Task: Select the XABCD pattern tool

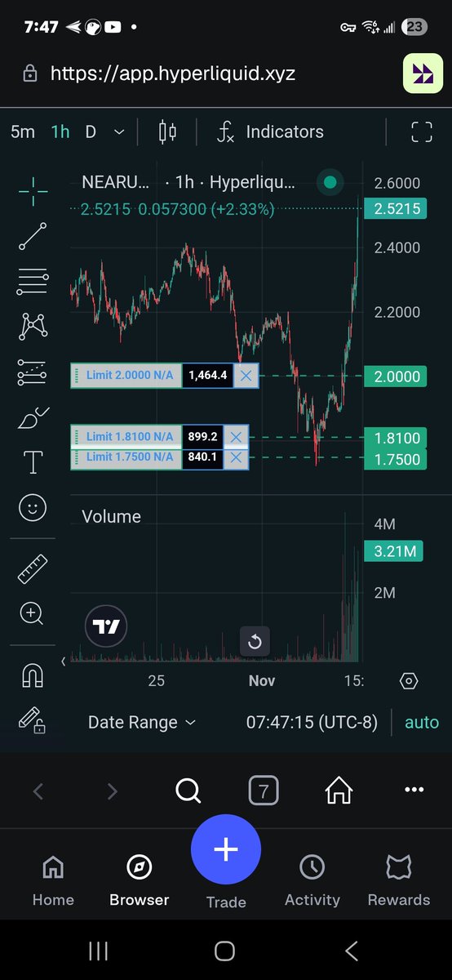Action: [33, 327]
